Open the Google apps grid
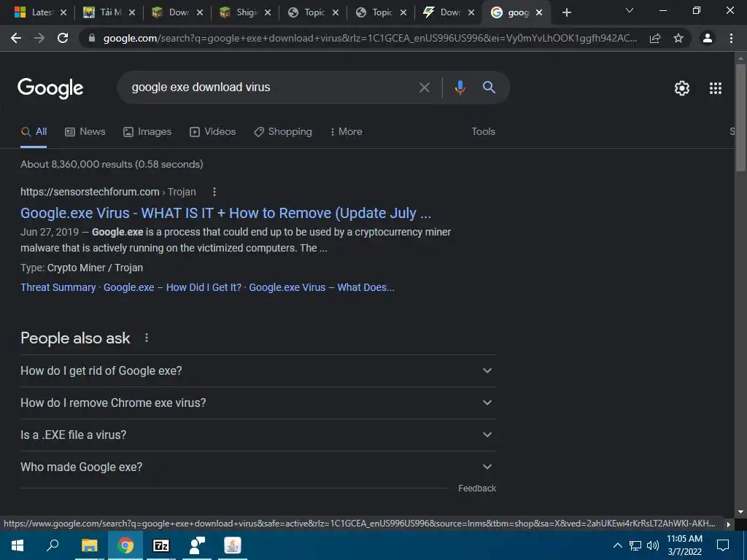747x560 pixels. click(x=715, y=88)
